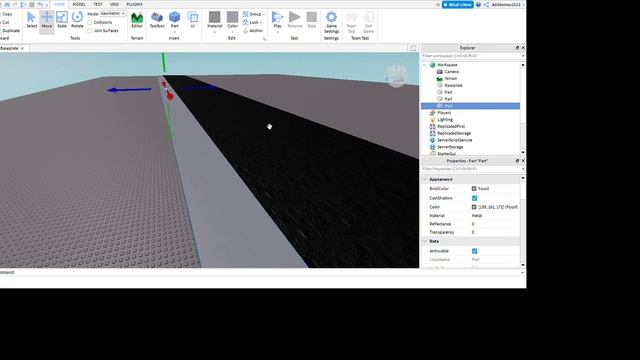Image resolution: width=640 pixels, height=360 pixels.
Task: Open the Mode Geometric dropdown
Action: pyautogui.click(x=113, y=13)
